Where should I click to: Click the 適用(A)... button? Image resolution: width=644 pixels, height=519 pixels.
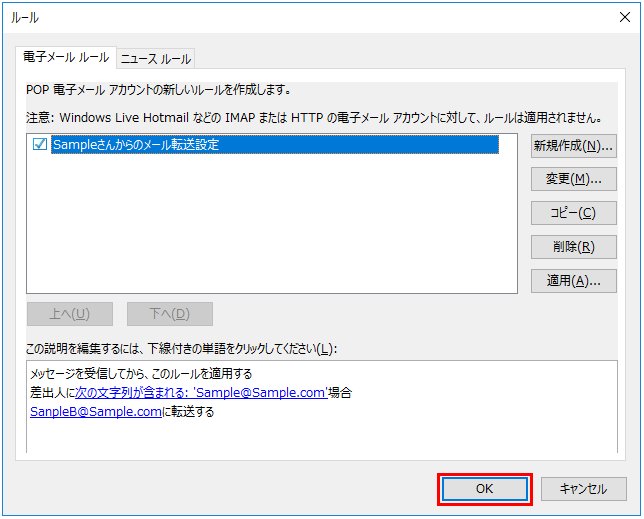[573, 281]
